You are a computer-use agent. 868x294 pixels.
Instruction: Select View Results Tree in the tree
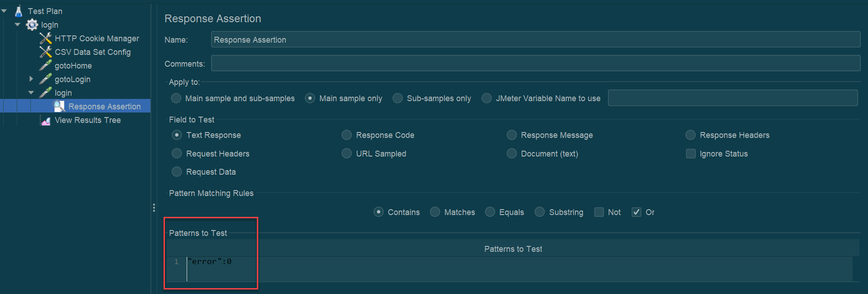tap(87, 120)
